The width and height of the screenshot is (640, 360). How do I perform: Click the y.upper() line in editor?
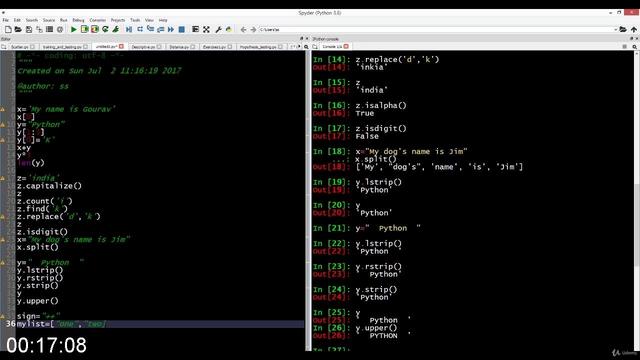[x=38, y=301]
